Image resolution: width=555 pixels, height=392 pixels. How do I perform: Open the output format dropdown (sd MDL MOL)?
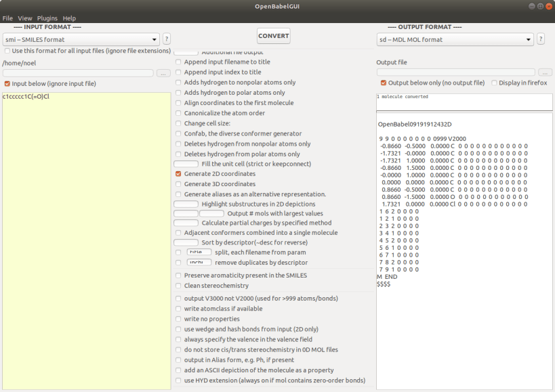[455, 39]
